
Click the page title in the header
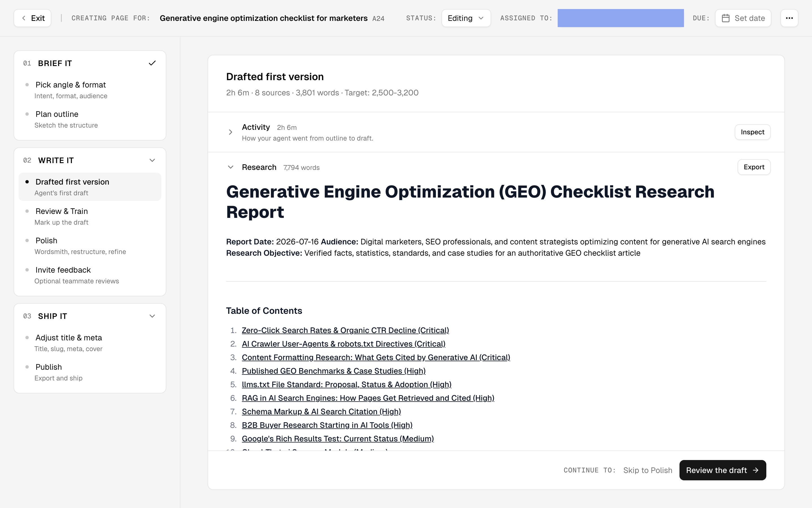click(263, 18)
